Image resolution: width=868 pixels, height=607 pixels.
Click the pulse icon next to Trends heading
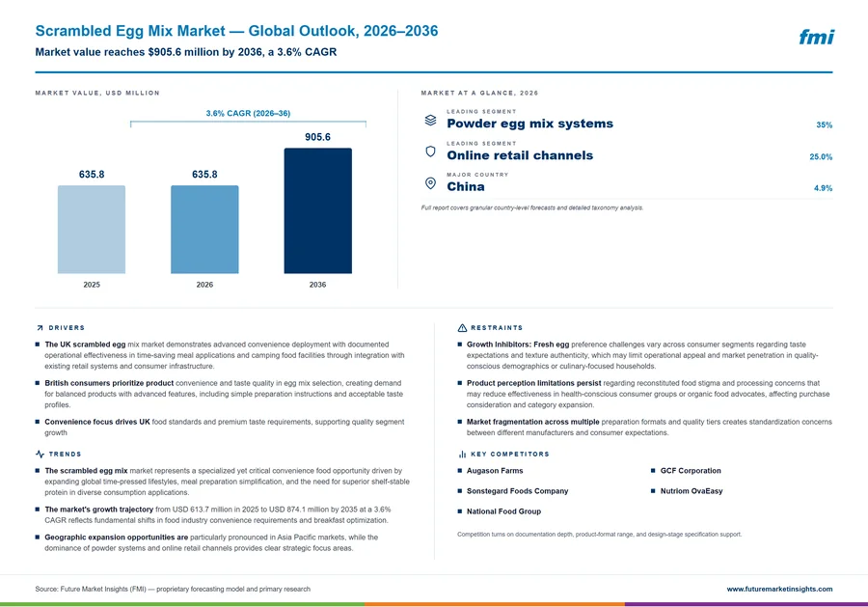pyautogui.click(x=40, y=455)
